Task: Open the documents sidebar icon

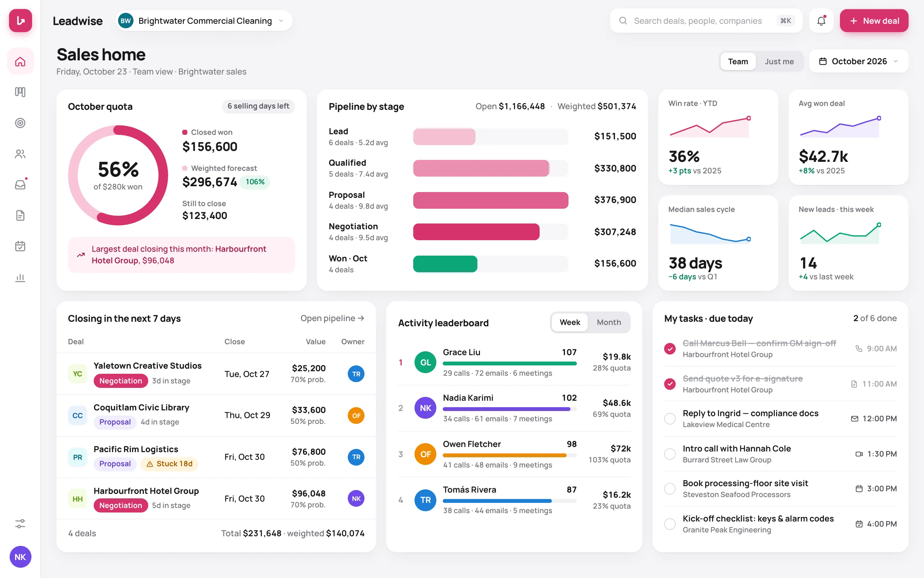Action: [x=20, y=215]
